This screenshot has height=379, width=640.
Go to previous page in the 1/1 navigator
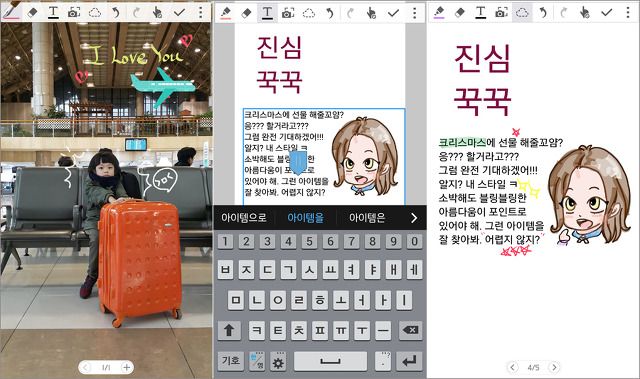85,368
